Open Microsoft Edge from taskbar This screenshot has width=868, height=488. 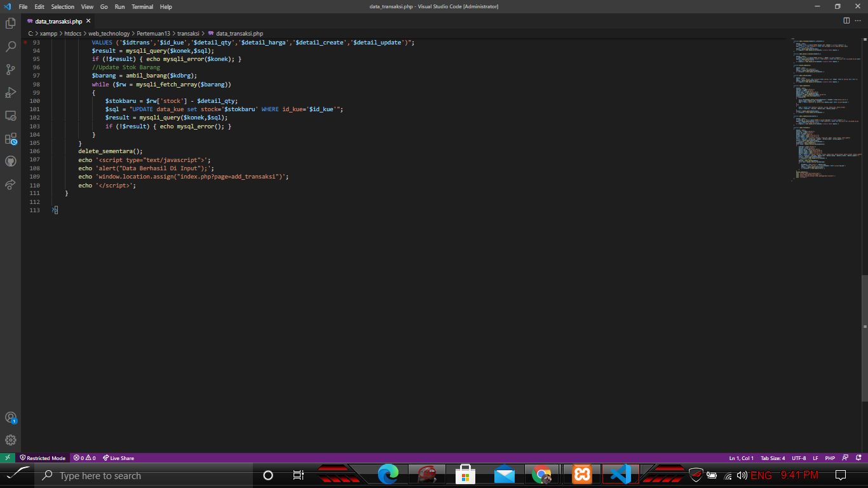pos(388,475)
